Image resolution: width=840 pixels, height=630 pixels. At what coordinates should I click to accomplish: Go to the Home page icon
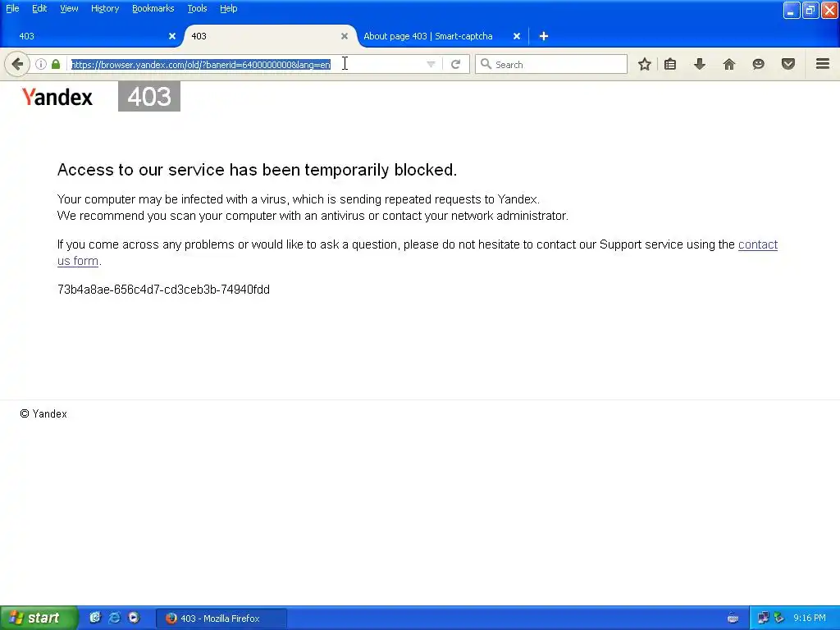(x=729, y=64)
